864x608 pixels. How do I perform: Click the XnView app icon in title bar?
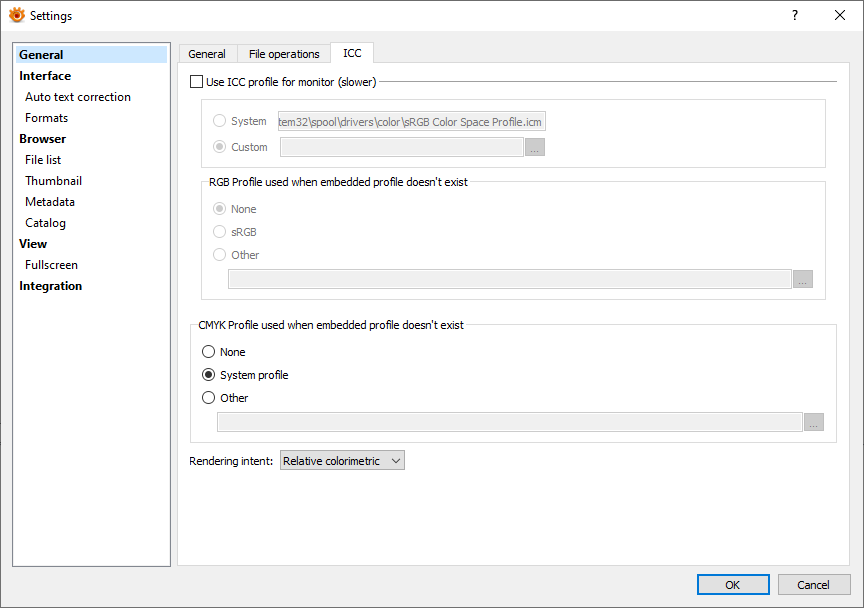tap(16, 15)
